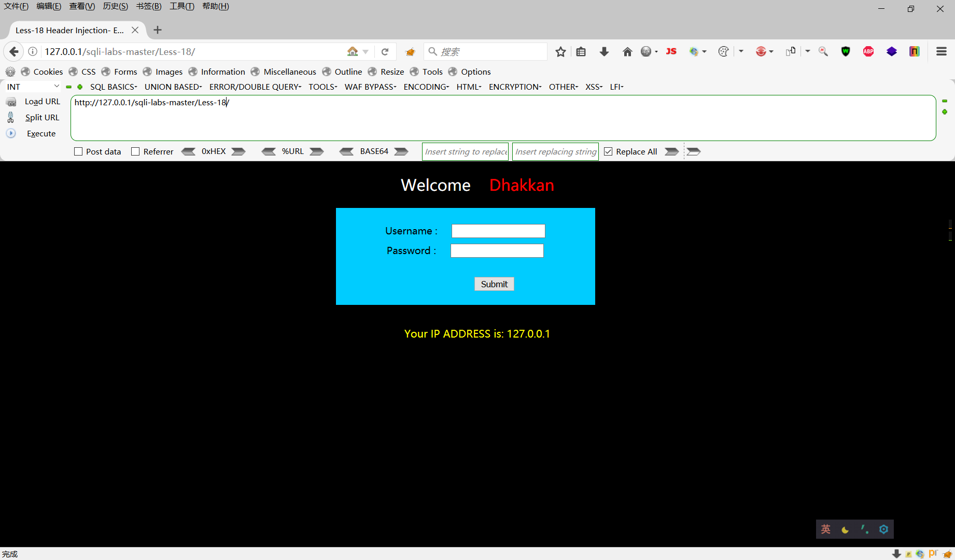Click the Split URL scissors icon

(x=10, y=117)
